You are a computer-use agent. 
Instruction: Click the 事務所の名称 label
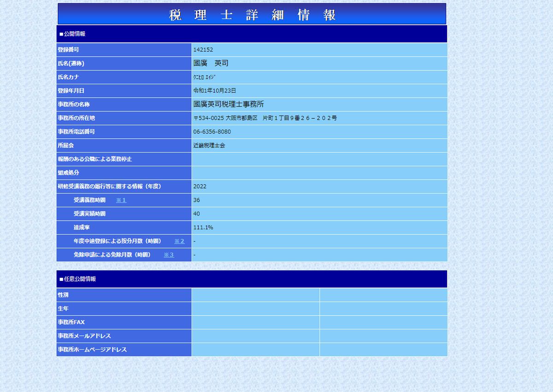coord(74,105)
